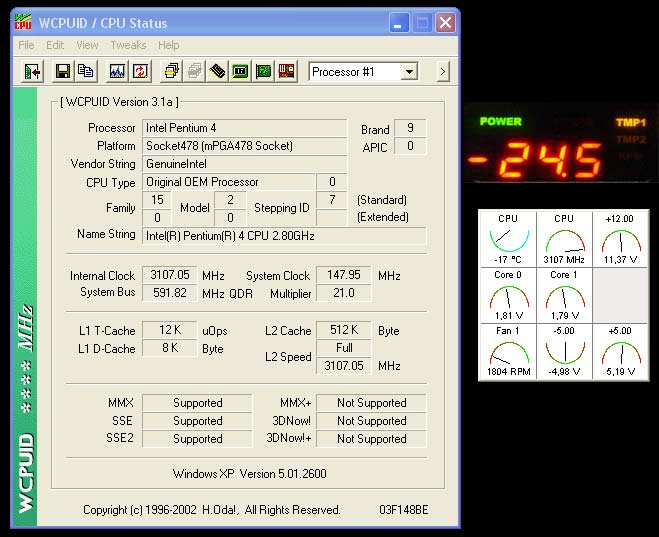Click the SSE2 'Supported' field
Viewport: 659px width, 537px height.
198,439
